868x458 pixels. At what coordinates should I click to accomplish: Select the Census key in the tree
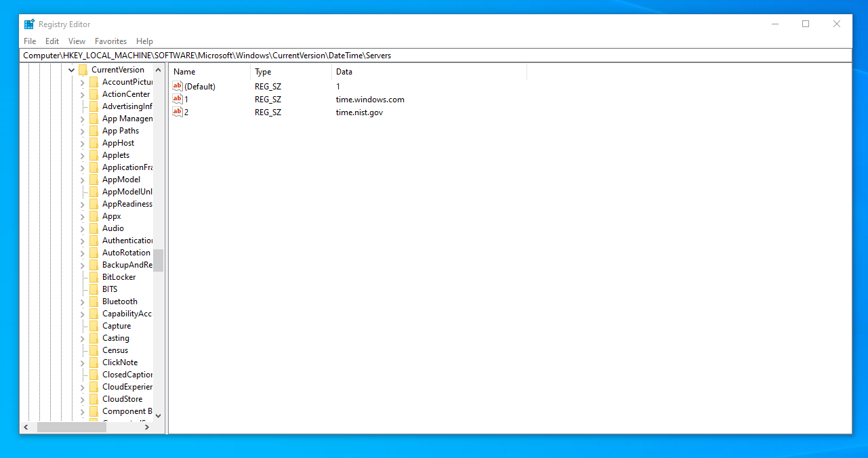[115, 350]
